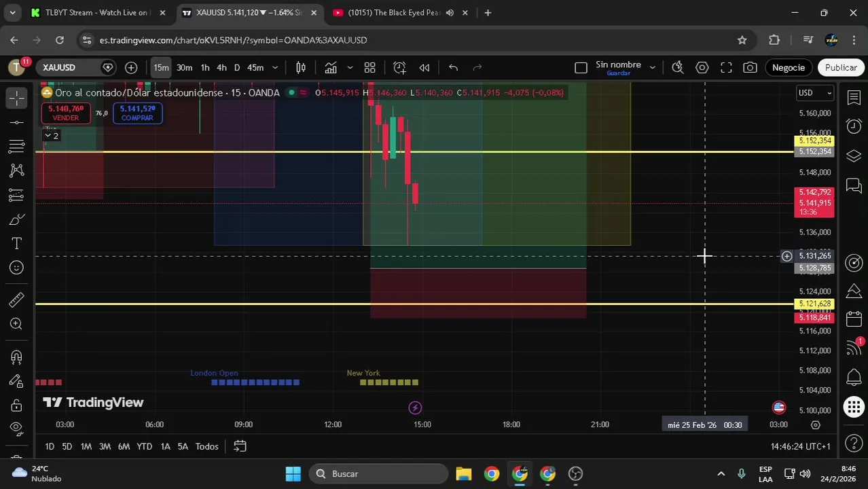Expand the Sin nombre layout dropdown
868x489 pixels.
coord(652,67)
